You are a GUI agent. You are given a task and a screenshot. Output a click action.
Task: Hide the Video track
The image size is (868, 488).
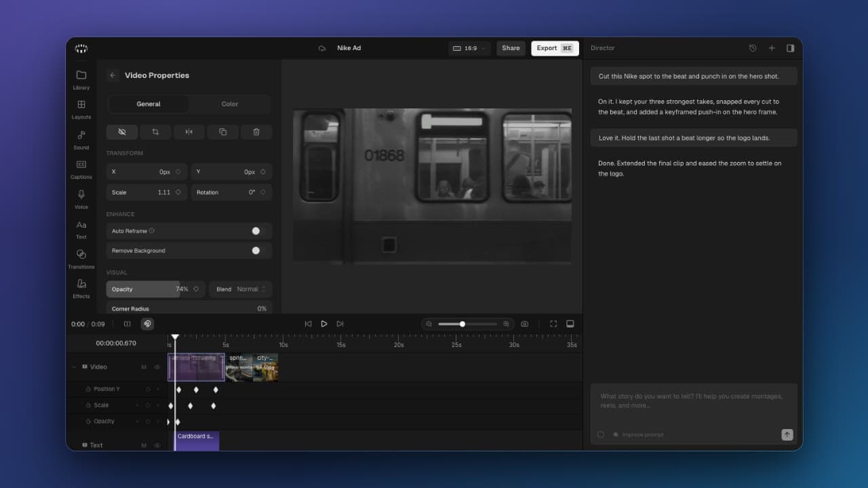click(x=157, y=367)
